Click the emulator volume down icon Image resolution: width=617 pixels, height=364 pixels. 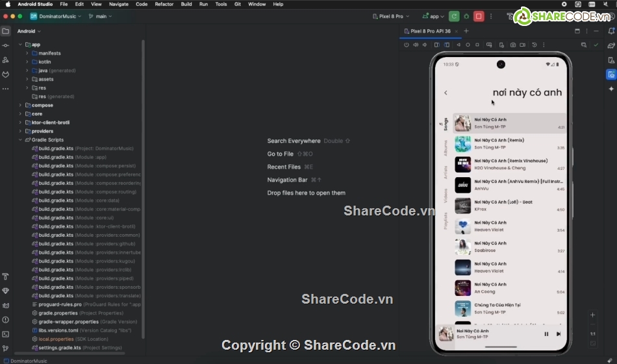pyautogui.click(x=425, y=45)
